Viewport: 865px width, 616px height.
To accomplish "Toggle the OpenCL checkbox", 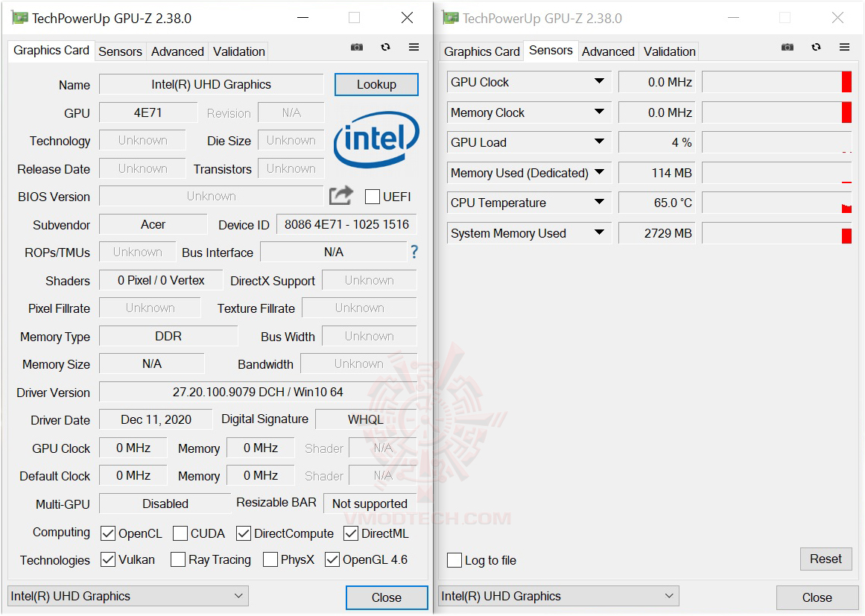I will pyautogui.click(x=108, y=533).
